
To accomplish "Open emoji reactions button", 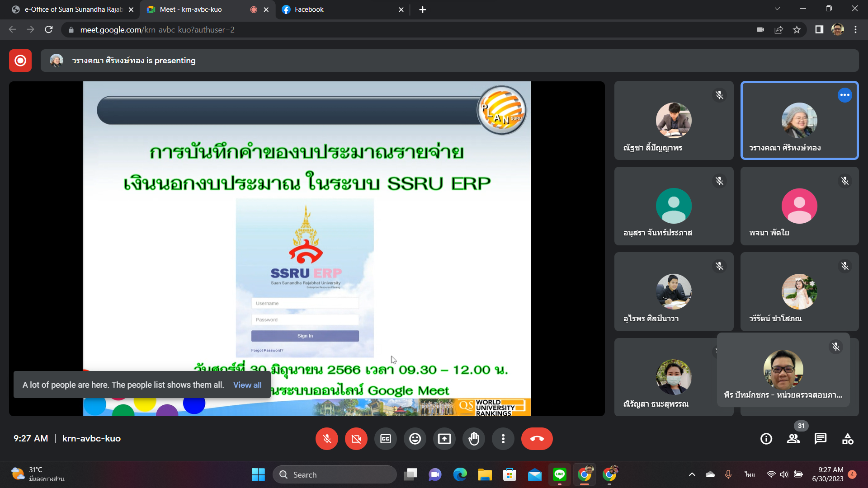I will pos(415,439).
